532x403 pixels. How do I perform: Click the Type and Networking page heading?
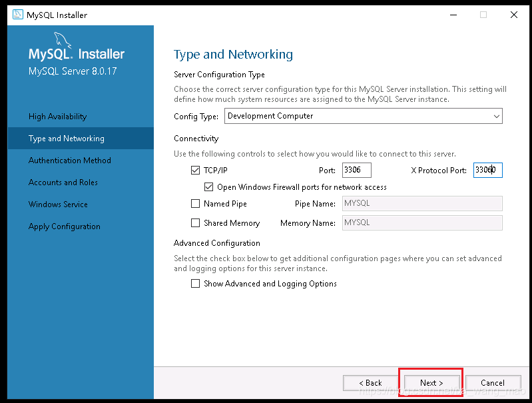tap(233, 55)
